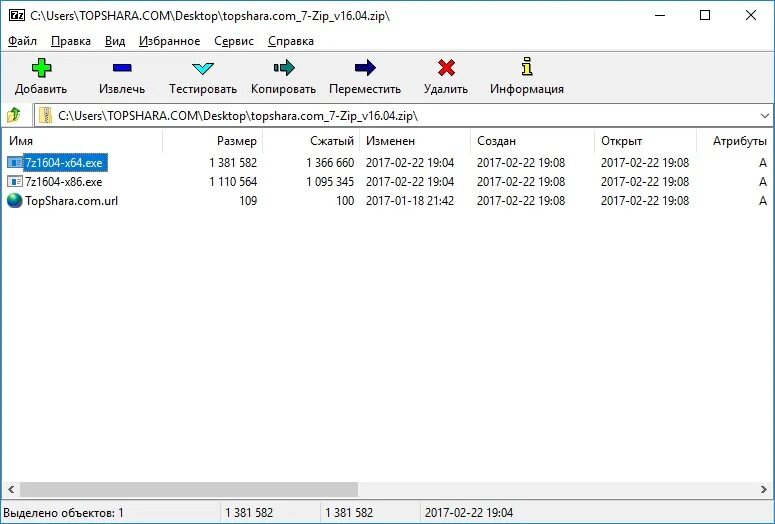This screenshot has width=775, height=524.
Task: Sort by Открыт column header
Action: click(646, 141)
